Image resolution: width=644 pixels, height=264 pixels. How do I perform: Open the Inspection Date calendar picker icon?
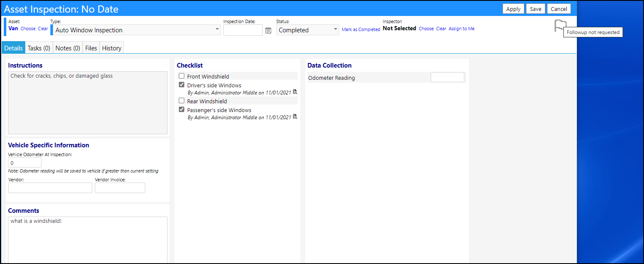click(268, 30)
